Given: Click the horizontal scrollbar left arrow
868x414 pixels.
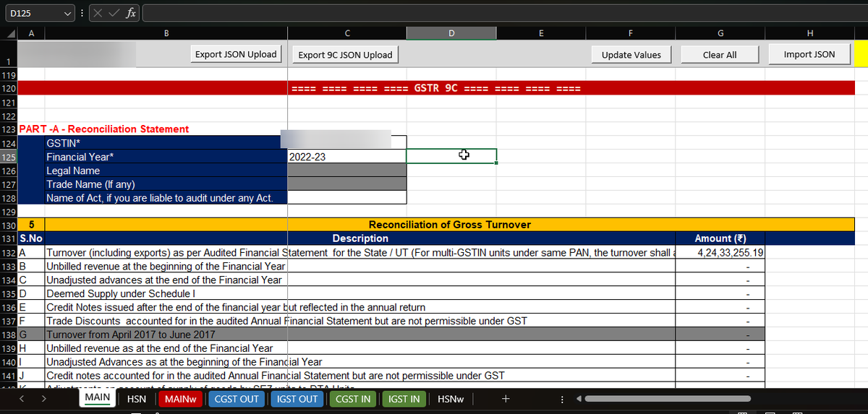Looking at the screenshot, I should [577, 399].
